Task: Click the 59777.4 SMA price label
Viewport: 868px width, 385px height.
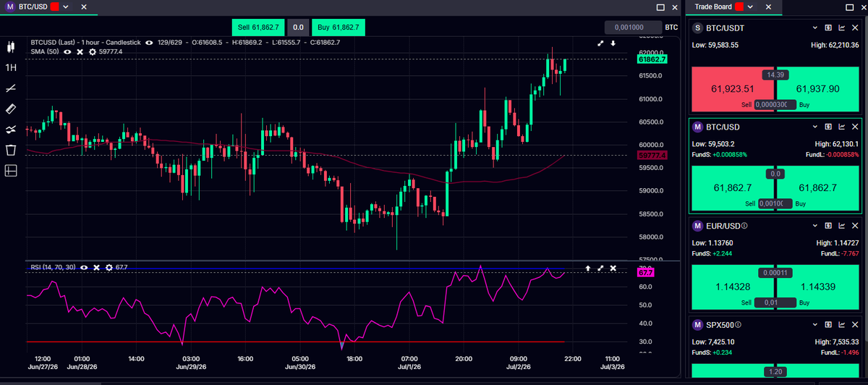Action: coord(652,156)
